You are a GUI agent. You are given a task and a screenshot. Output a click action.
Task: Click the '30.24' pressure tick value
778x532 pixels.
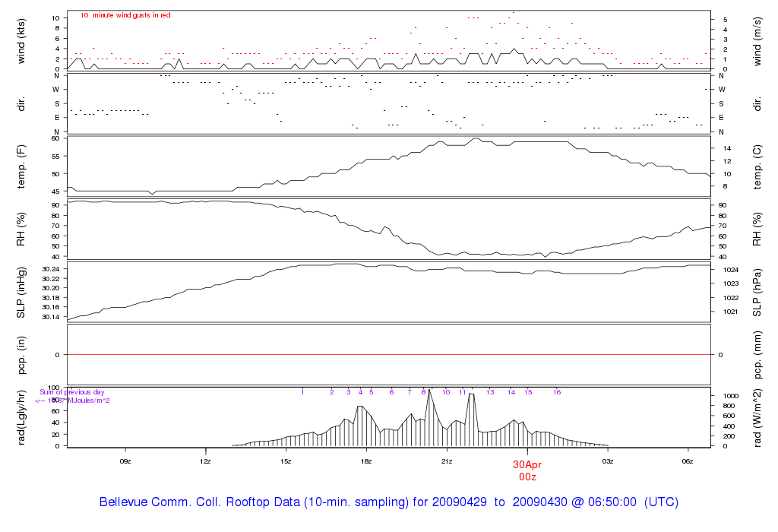pos(51,269)
